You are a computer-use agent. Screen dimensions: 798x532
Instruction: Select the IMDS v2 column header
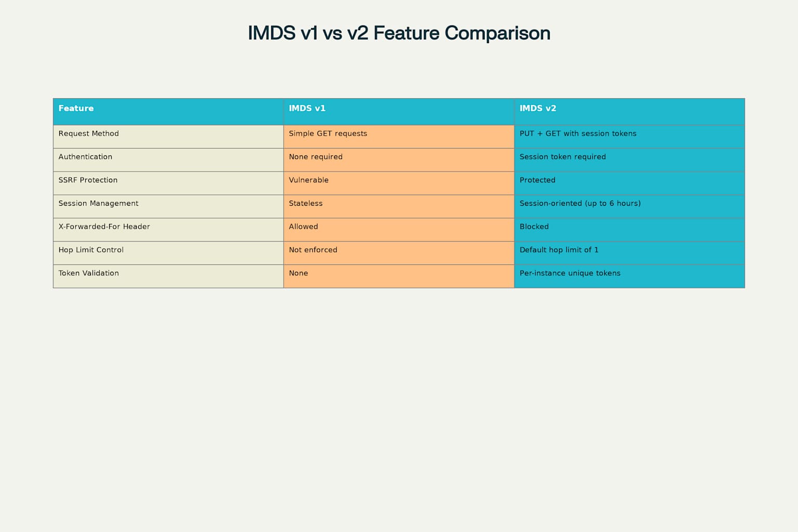[x=630, y=112]
